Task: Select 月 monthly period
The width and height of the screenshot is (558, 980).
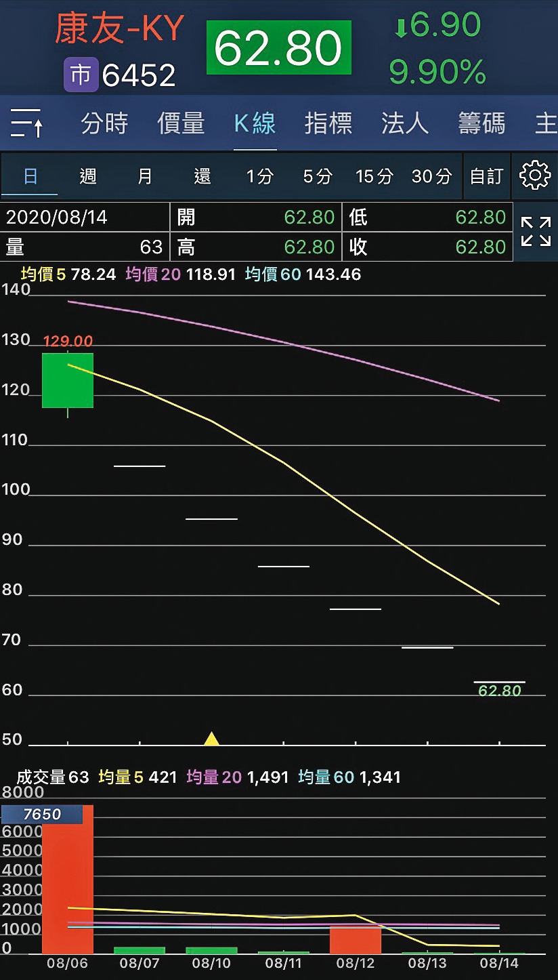Action: pos(145,176)
